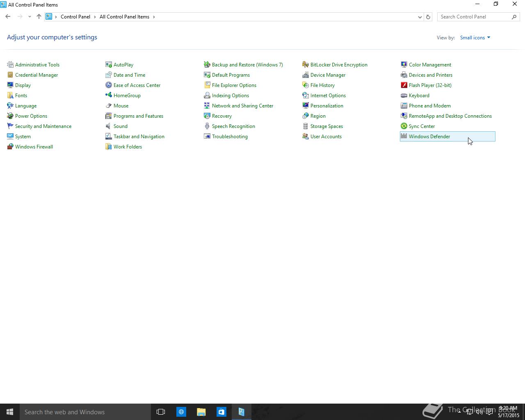This screenshot has height=420, width=525.
Task: Click the Windows Start button
Action: (x=10, y=412)
